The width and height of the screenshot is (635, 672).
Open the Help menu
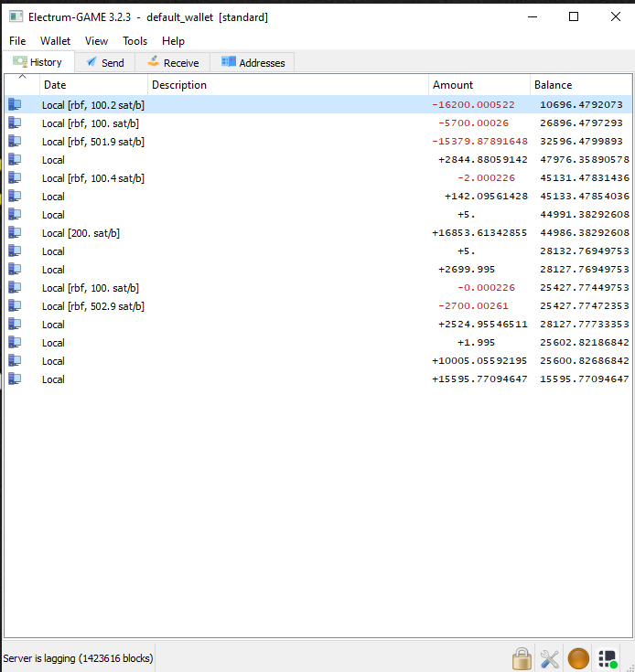pos(173,41)
